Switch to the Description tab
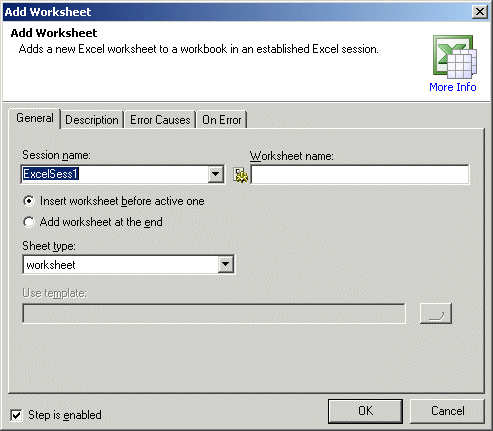Viewport: 493px width, 431px height. pyautogui.click(x=92, y=120)
